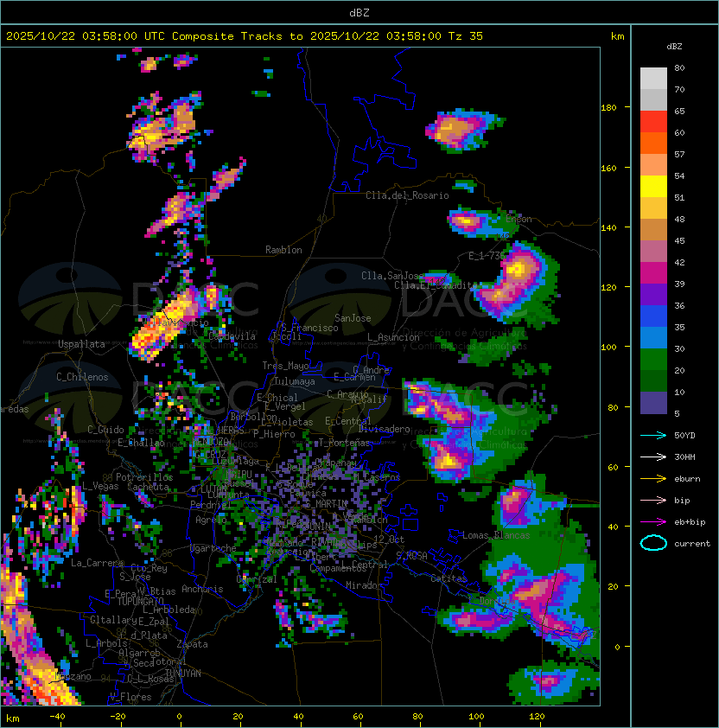Click the 'Encon' map label

tap(519, 219)
